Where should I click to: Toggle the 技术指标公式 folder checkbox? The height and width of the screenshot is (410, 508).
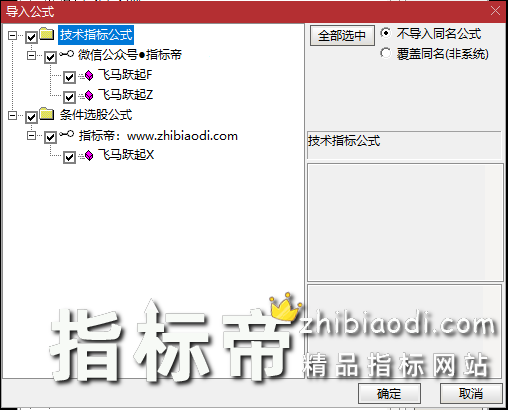(x=31, y=37)
